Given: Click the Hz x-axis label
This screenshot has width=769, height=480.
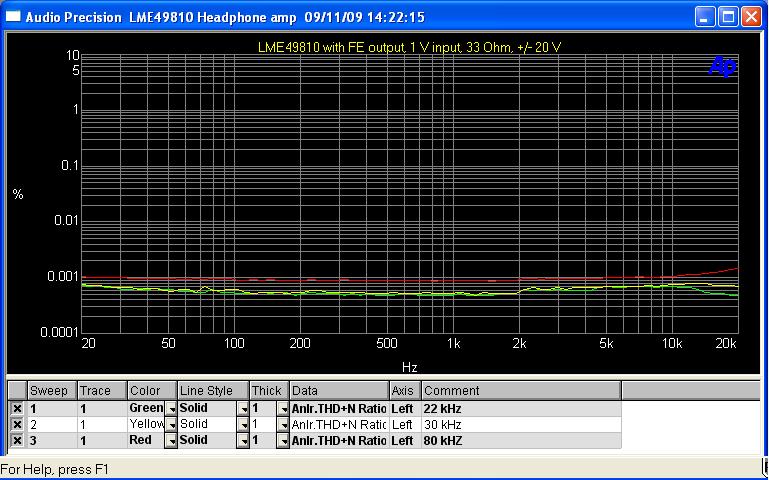Looking at the screenshot, I should tap(410, 366).
